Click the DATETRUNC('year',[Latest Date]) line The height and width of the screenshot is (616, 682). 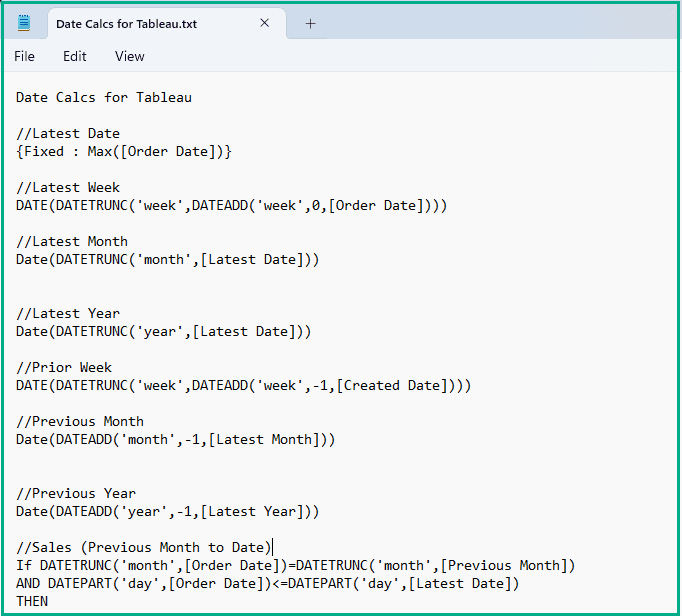click(164, 332)
